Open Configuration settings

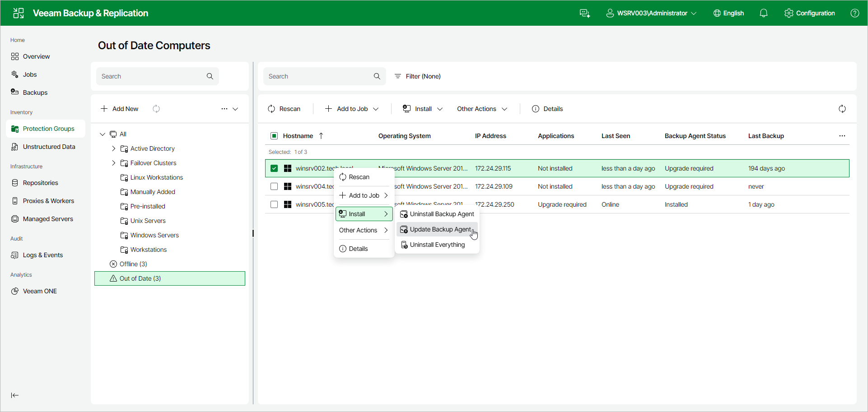(x=810, y=13)
